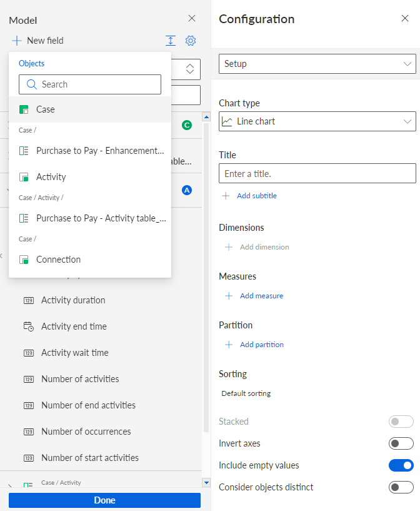Expand the Case / Activity row chevron at bottom
Screen dimensions: 420x511
(10, 485)
